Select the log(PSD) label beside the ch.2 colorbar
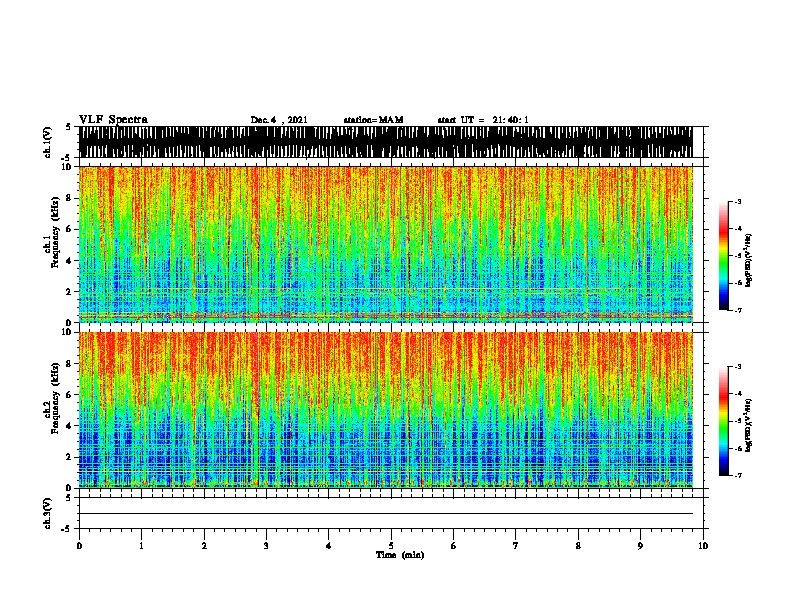 click(748, 425)
